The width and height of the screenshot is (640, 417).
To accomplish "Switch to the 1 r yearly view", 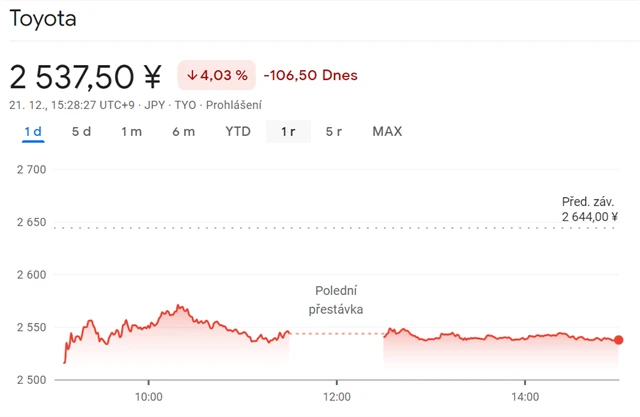I will tap(288, 131).
